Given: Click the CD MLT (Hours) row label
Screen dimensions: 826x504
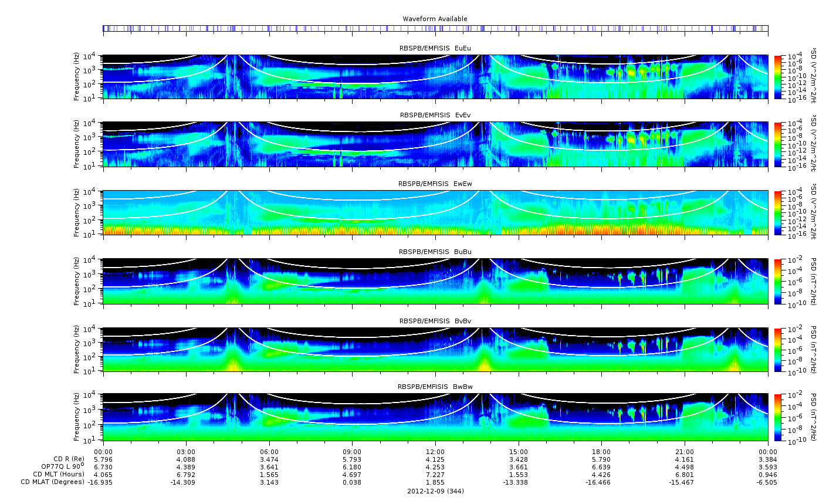Looking at the screenshot, I should (x=59, y=474).
